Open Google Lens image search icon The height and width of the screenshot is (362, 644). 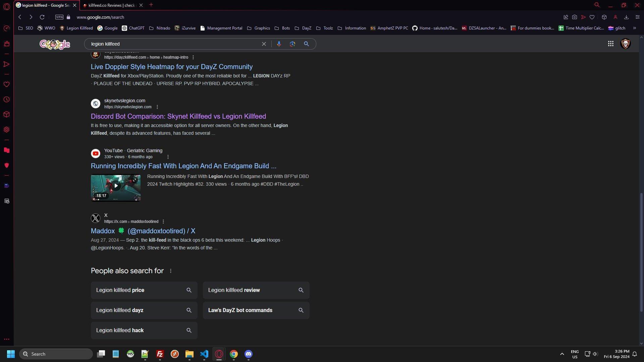[x=292, y=44]
